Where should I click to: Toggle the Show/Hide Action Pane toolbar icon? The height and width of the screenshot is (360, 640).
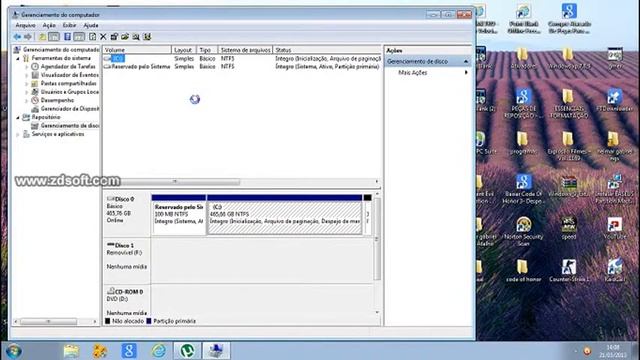pos(79,37)
